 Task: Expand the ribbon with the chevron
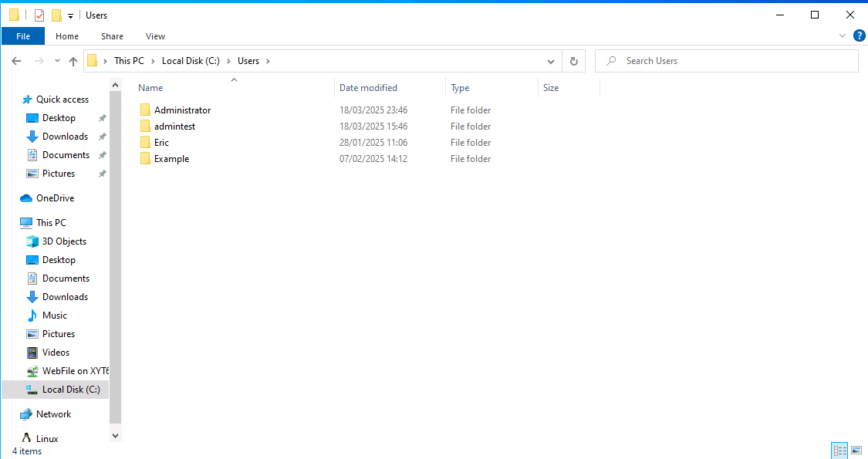pos(843,35)
